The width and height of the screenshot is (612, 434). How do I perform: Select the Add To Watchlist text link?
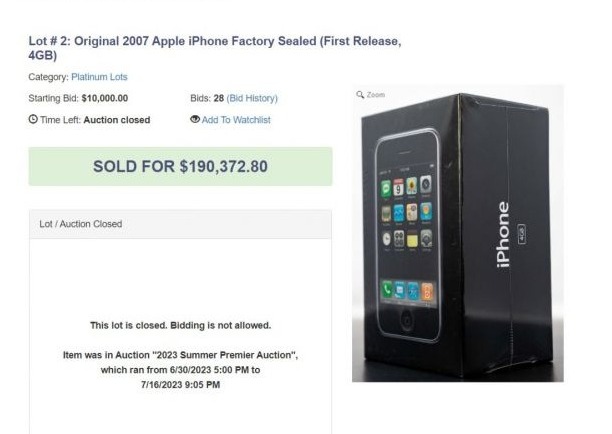pos(236,120)
